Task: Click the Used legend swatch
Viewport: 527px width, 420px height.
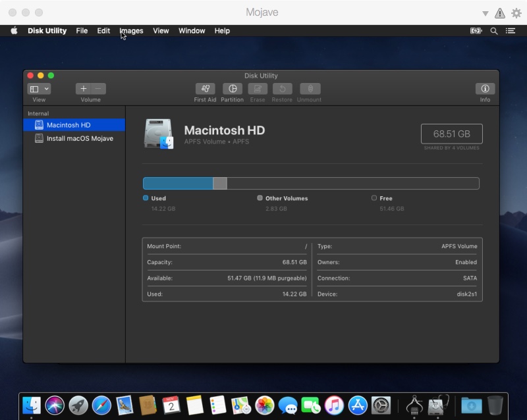Action: click(146, 198)
